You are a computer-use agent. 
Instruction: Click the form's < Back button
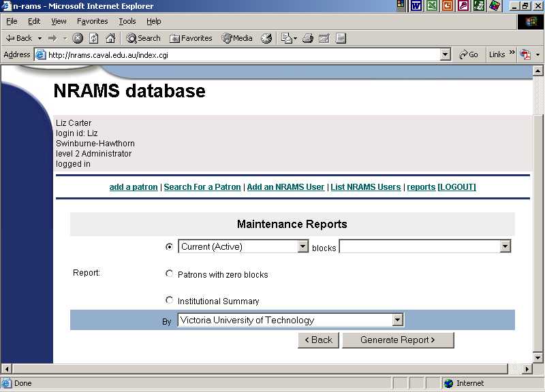318,340
